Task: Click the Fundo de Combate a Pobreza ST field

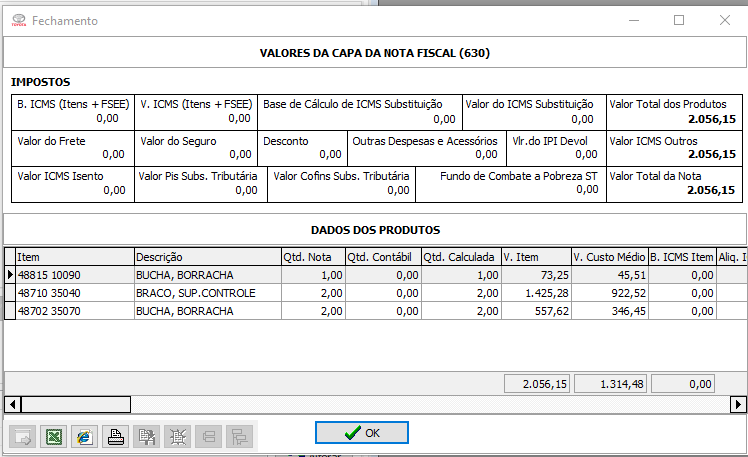Action: (511, 184)
